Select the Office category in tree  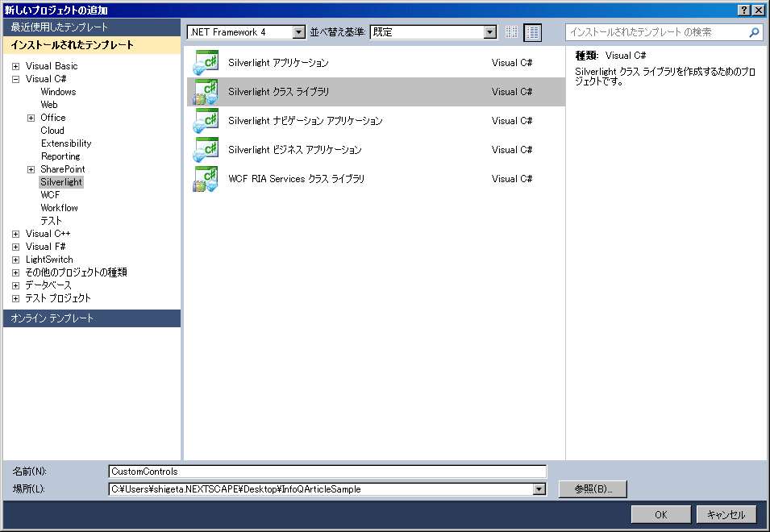click(x=53, y=118)
